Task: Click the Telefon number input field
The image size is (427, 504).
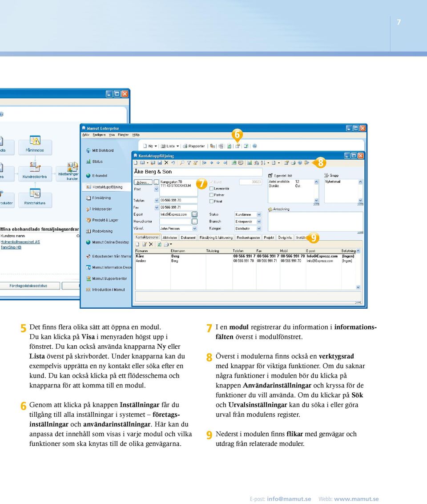Action: pyautogui.click(x=178, y=200)
